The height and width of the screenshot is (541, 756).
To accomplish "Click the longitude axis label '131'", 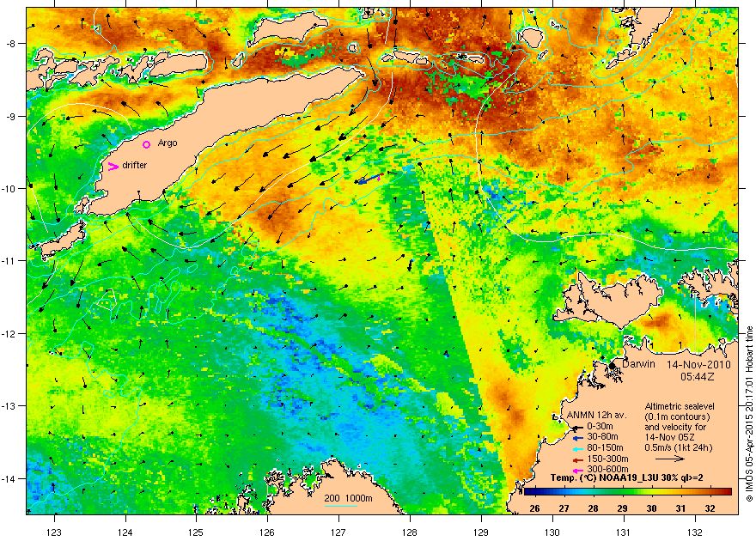I will pos(624,532).
